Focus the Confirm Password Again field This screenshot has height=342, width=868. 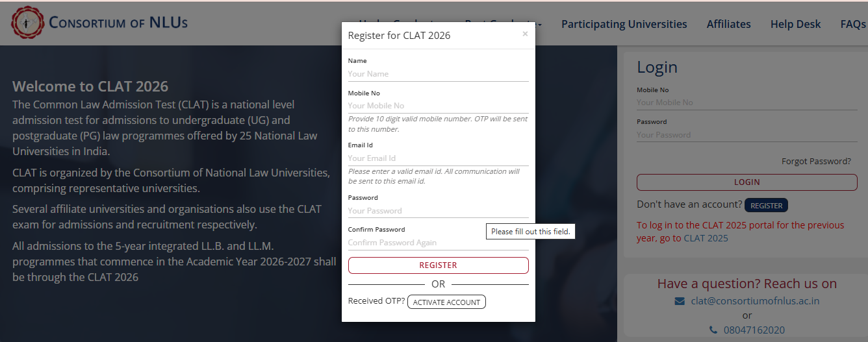tap(438, 243)
